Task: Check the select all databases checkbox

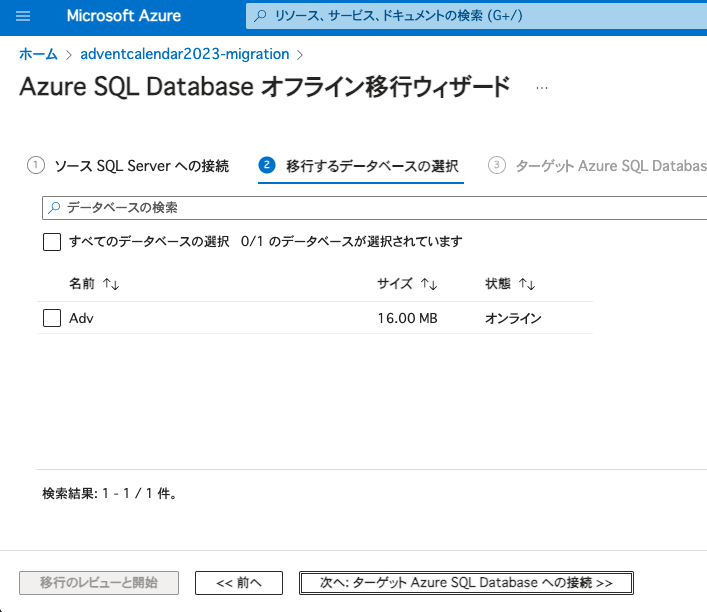Action: [52, 242]
